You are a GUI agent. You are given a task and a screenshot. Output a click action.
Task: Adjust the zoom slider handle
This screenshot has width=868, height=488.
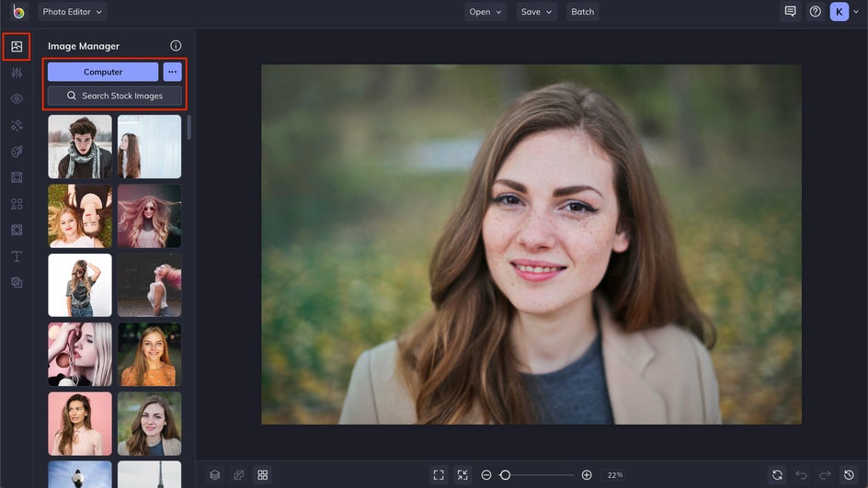click(505, 475)
